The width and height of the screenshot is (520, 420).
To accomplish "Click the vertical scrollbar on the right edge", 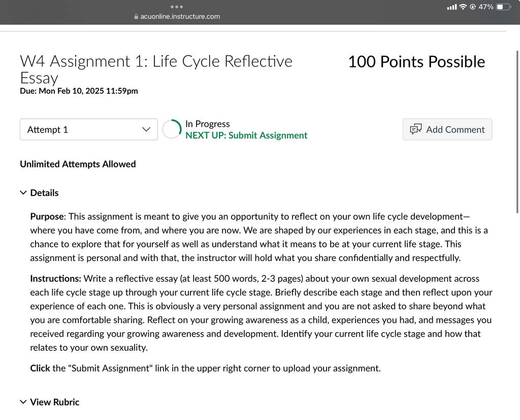I will [x=517, y=132].
